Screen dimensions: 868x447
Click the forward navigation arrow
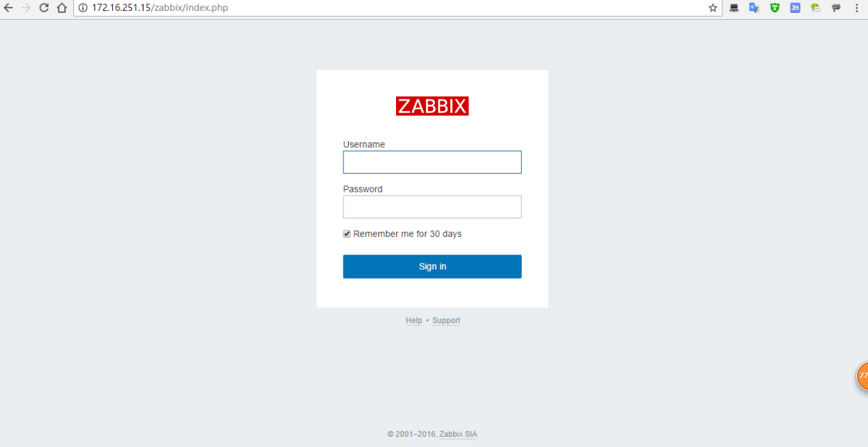click(x=27, y=8)
